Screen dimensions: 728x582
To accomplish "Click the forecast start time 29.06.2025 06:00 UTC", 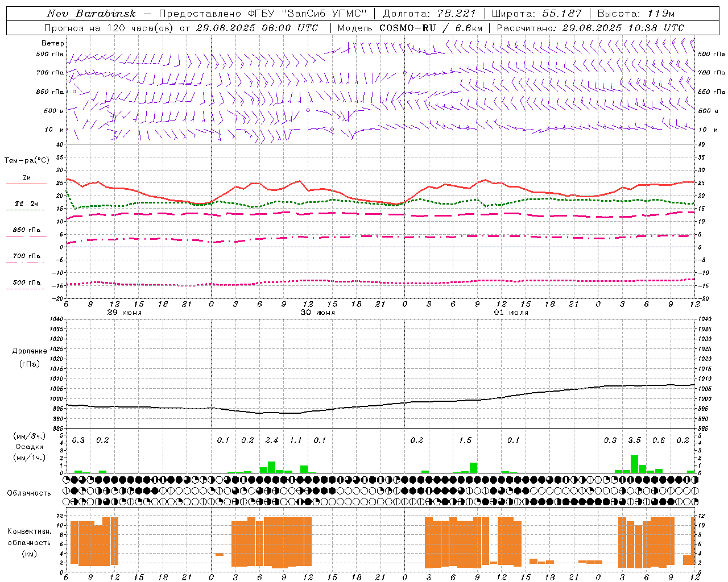I will pyautogui.click(x=257, y=28).
